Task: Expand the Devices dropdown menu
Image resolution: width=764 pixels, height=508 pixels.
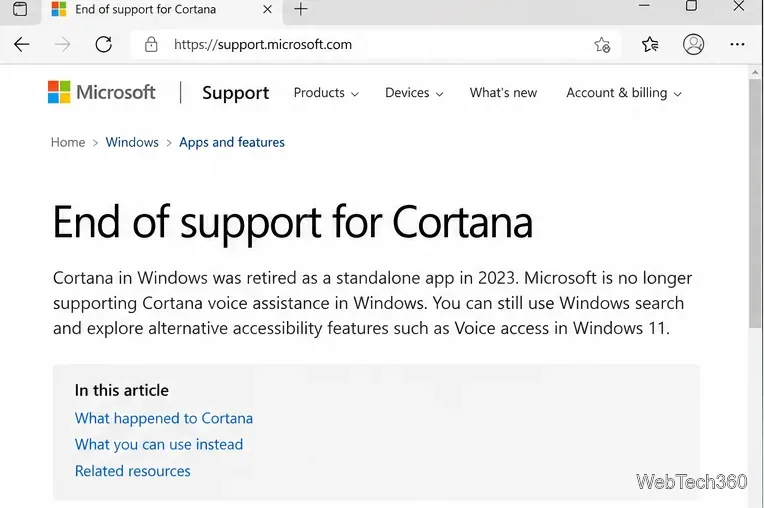Action: 414,93
